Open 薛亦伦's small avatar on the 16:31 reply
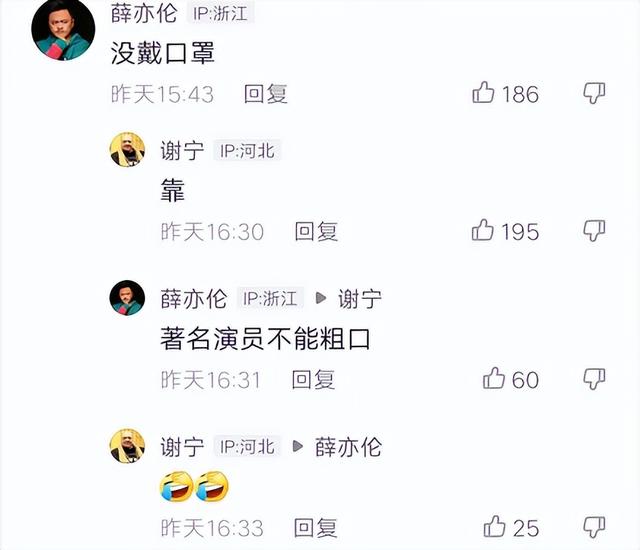Viewport: 640px width, 550px height. (127, 298)
